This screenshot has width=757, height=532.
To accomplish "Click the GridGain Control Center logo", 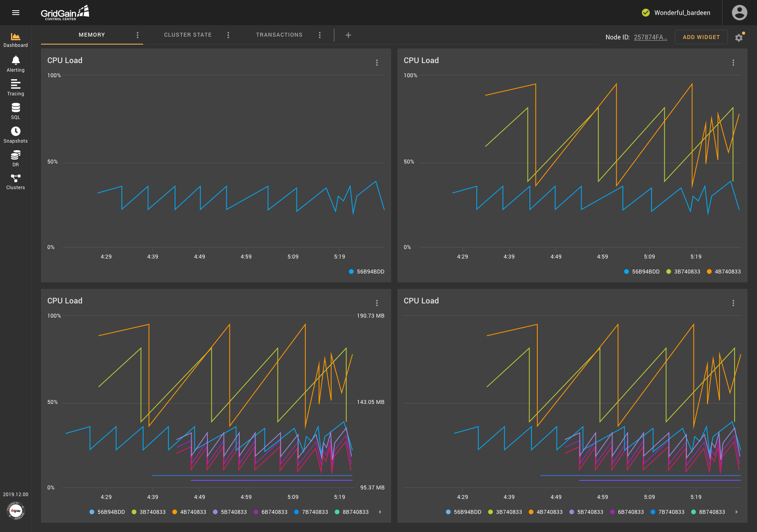I will tap(65, 13).
